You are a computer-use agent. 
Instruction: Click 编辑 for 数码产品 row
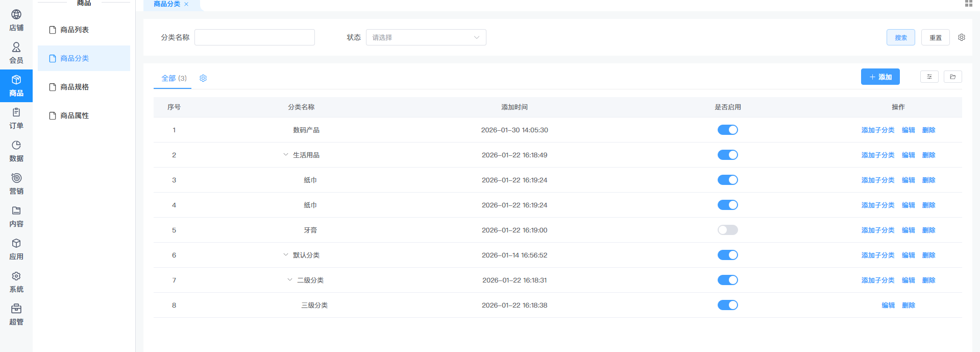click(x=909, y=130)
